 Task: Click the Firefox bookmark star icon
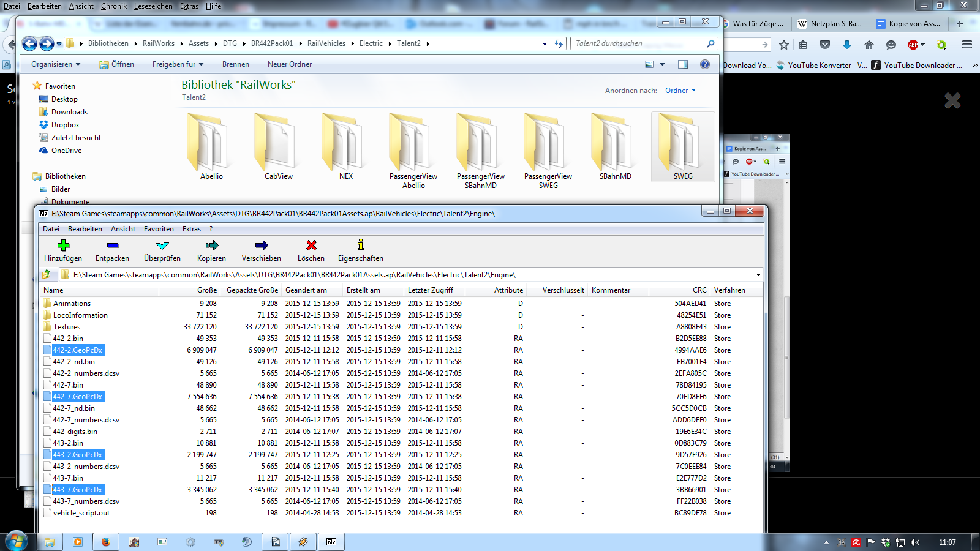click(784, 45)
